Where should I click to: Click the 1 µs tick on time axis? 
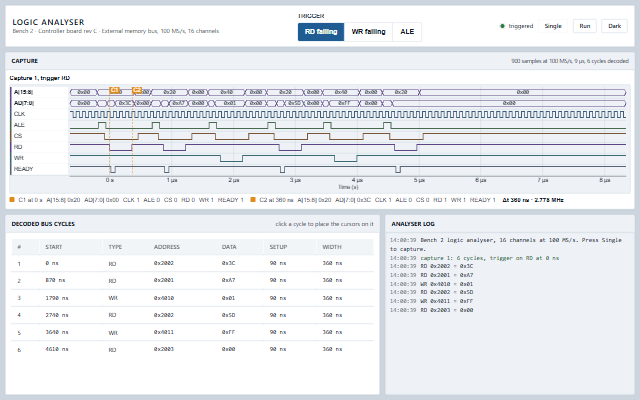(x=172, y=180)
